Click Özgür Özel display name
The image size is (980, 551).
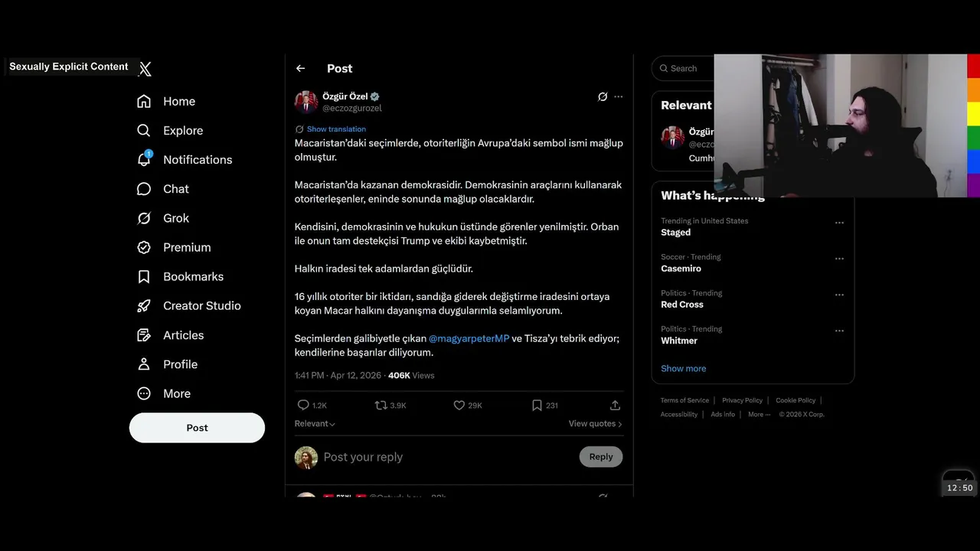(345, 96)
